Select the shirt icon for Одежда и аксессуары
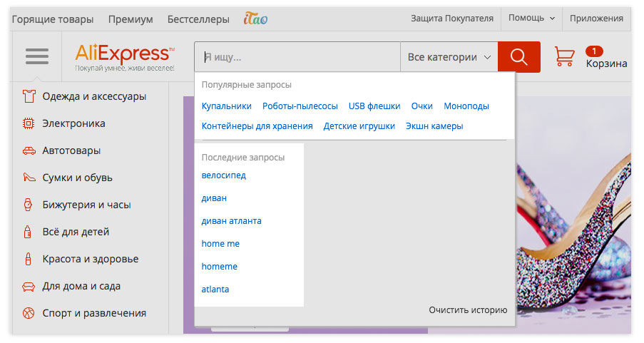 coord(29,96)
